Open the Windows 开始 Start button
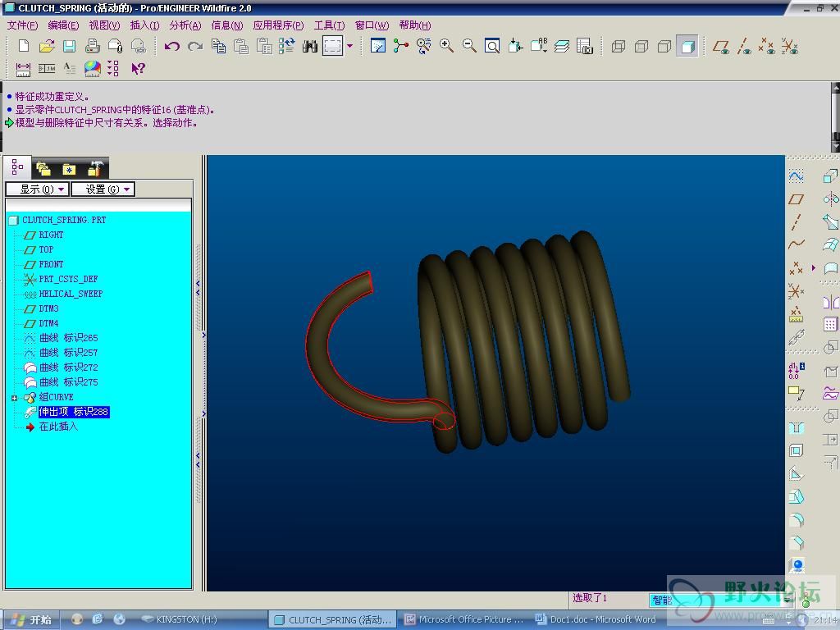 click(31, 620)
